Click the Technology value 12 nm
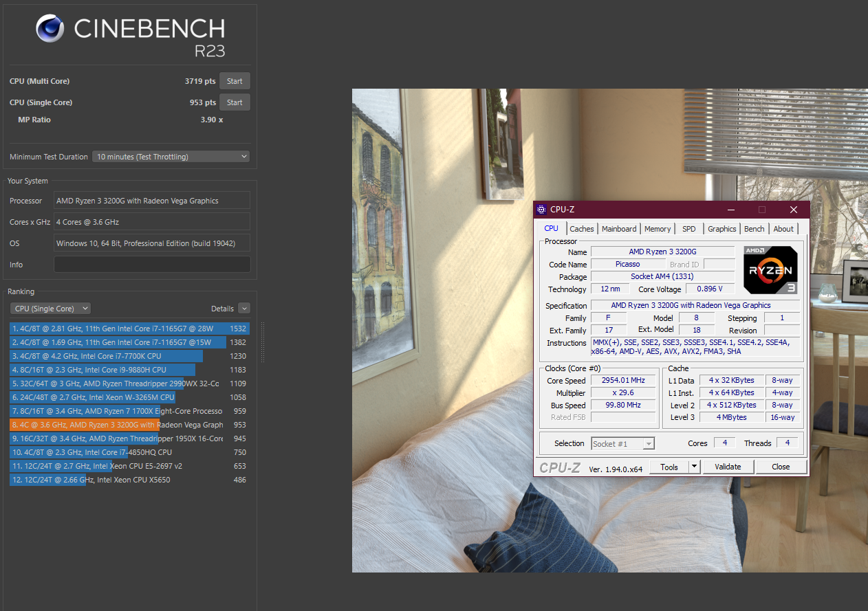 (609, 289)
